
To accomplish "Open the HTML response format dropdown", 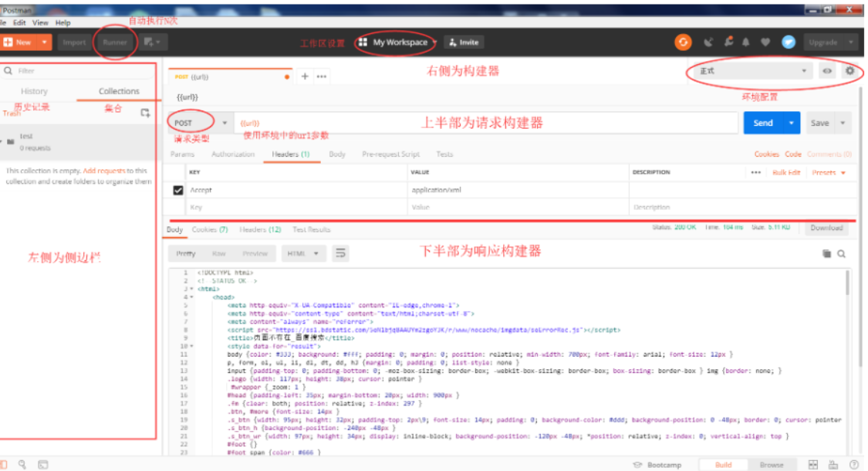I will click(x=302, y=253).
